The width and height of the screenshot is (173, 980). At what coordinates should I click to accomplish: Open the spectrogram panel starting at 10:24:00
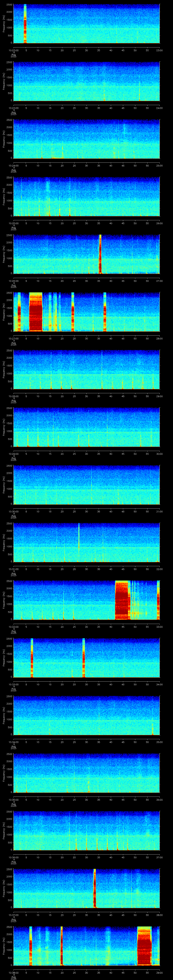86,139
